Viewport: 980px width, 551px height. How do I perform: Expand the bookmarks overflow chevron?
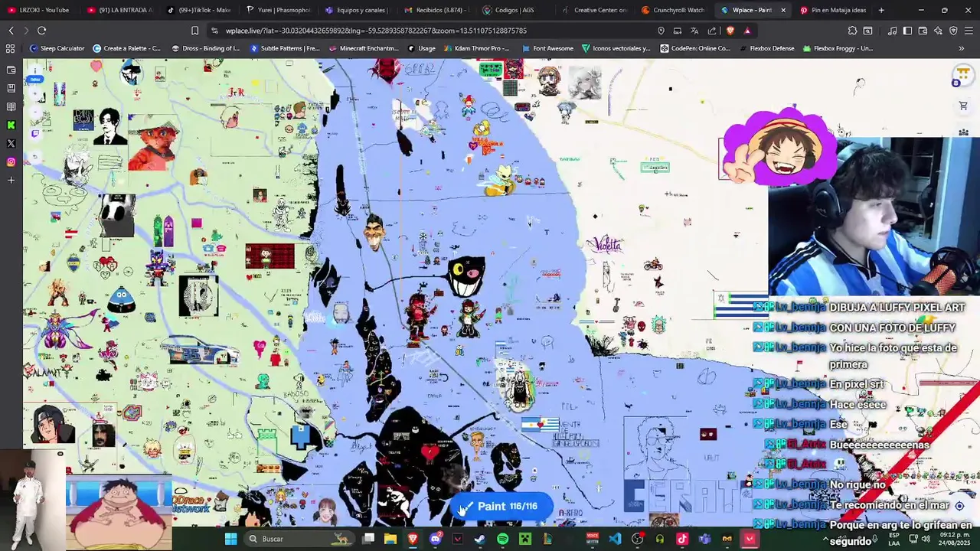[962, 48]
